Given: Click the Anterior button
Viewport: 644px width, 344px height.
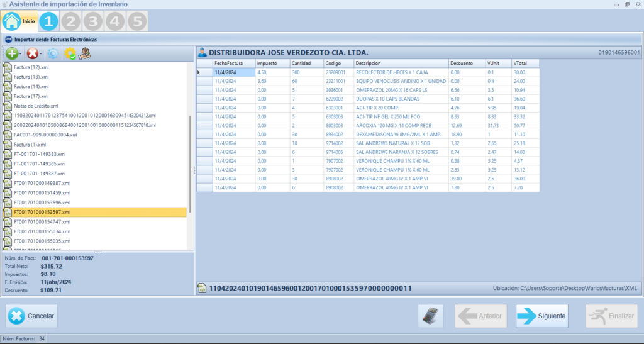Looking at the screenshot, I should [x=481, y=316].
